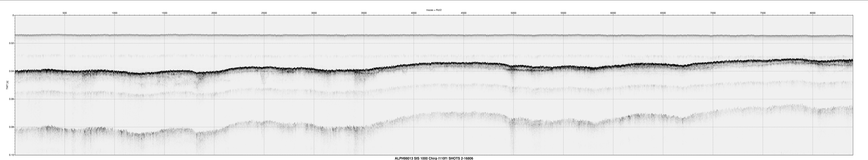Click the 500 trace tick label
The width and height of the screenshot is (868, 160).
coord(65,13)
